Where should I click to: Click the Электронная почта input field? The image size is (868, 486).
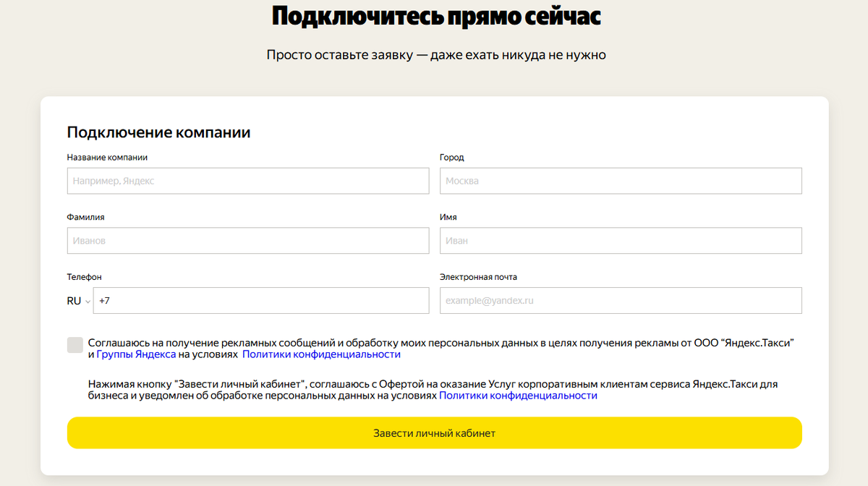(x=620, y=300)
